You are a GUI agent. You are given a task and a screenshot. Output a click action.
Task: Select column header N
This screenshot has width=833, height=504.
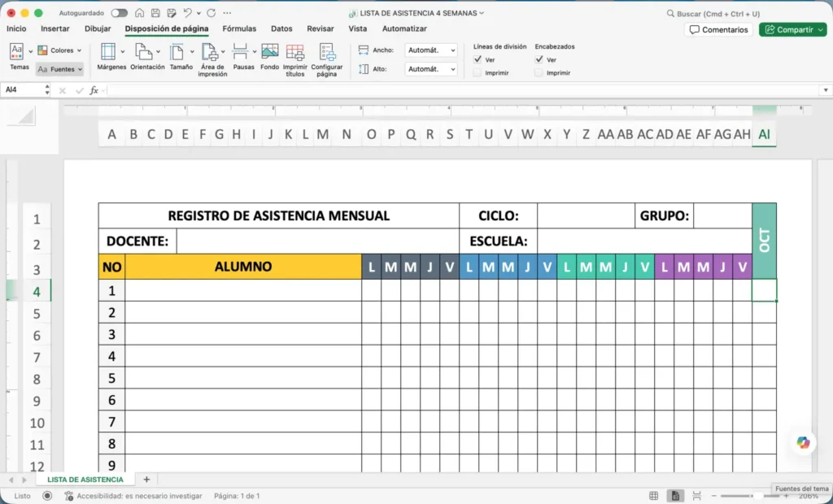pos(347,134)
